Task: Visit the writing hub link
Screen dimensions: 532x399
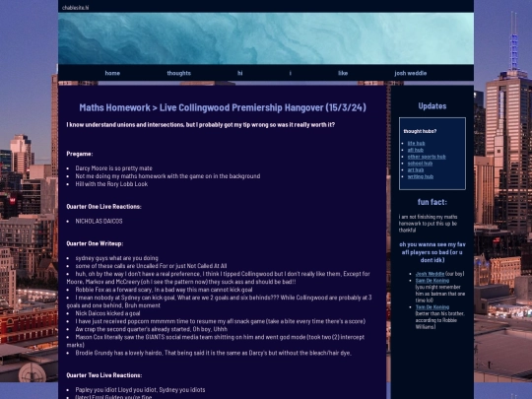Action: point(421,176)
